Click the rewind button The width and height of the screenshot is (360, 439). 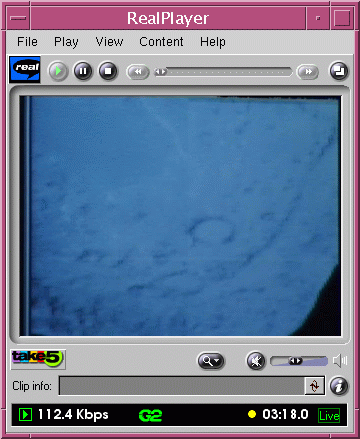click(138, 72)
